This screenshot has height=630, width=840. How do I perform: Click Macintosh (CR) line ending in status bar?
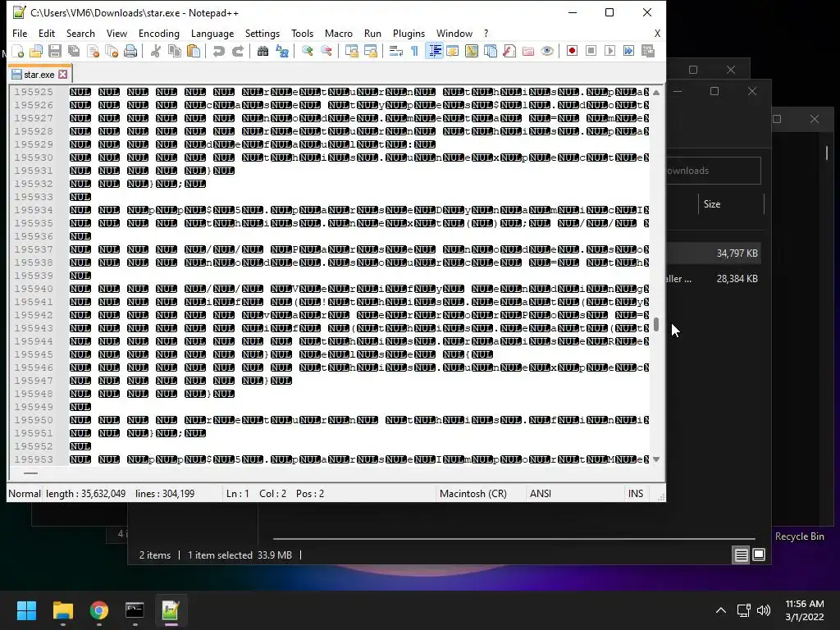[473, 493]
